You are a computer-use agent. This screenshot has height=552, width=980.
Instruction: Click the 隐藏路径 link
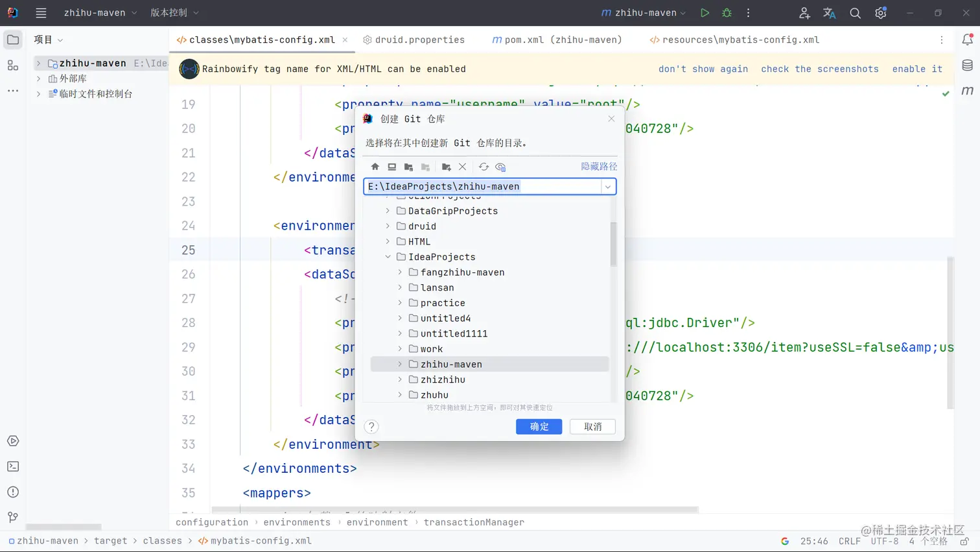point(599,167)
